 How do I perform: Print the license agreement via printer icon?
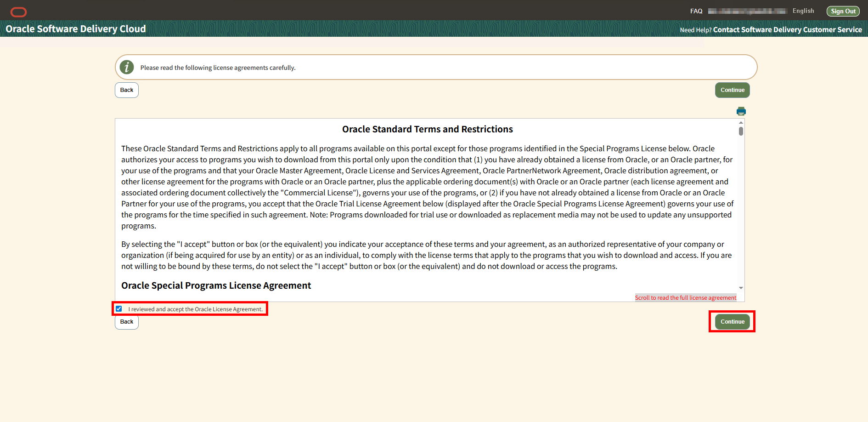pos(741,111)
